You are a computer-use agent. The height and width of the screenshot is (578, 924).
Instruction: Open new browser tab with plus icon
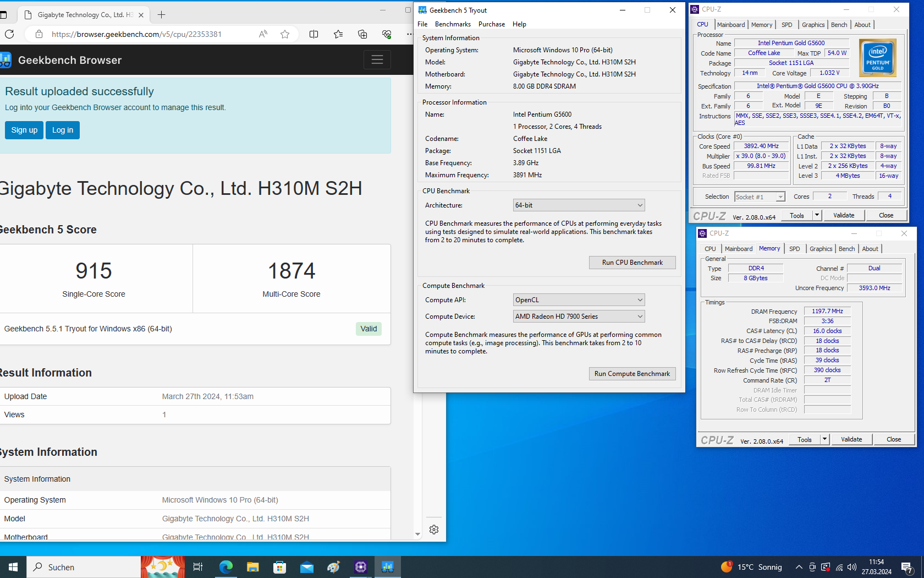pyautogui.click(x=161, y=15)
